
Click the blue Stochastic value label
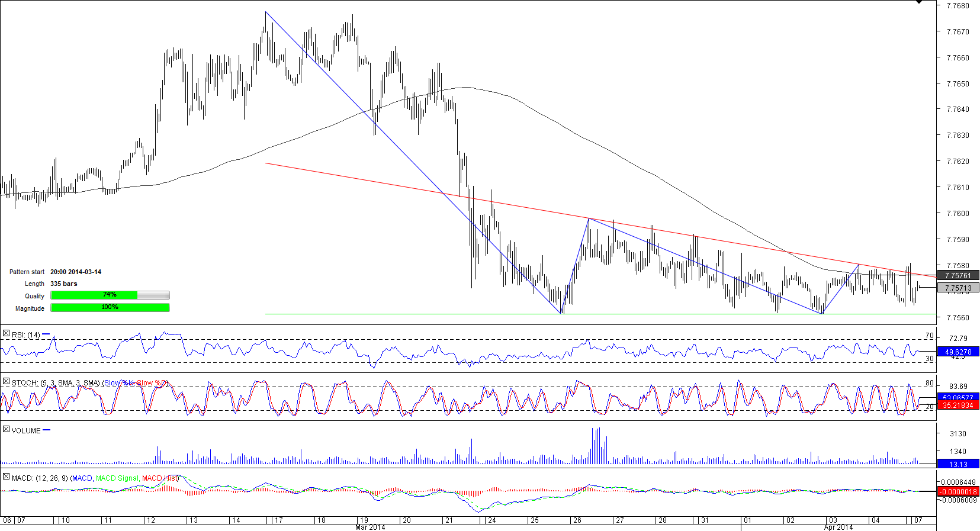(x=957, y=397)
